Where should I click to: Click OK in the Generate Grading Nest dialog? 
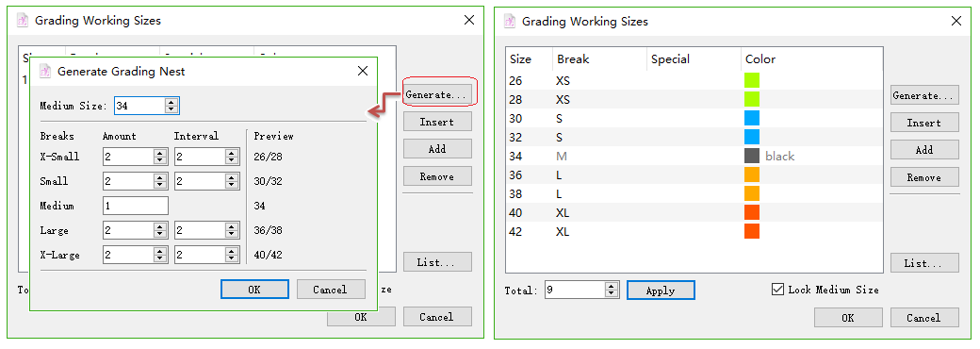254,290
